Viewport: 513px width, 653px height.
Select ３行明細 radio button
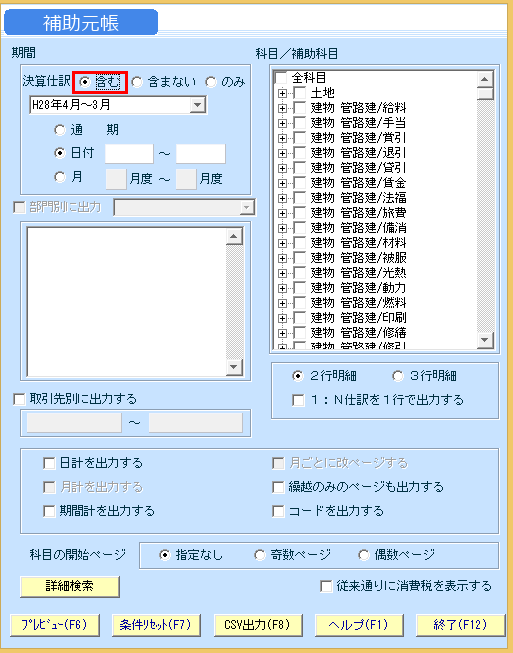[x=398, y=376]
